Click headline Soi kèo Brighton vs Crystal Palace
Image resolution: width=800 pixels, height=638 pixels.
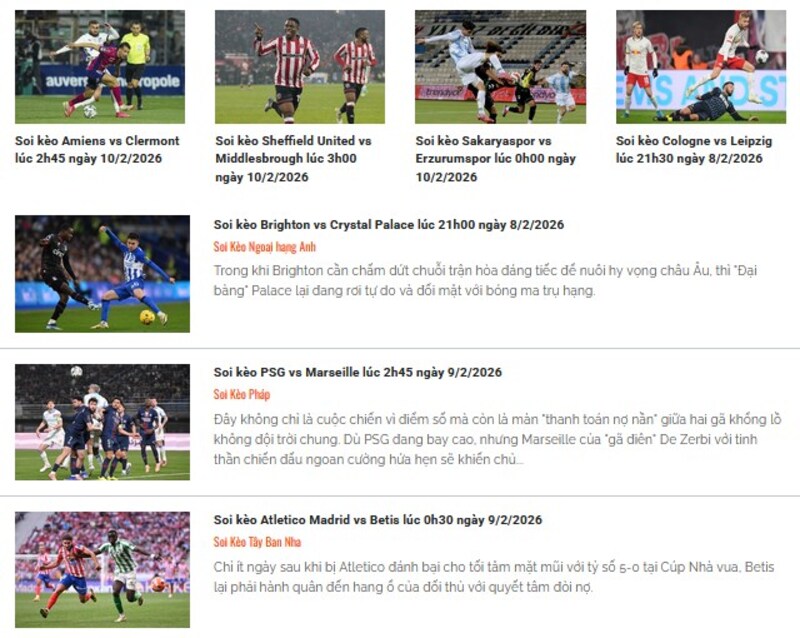(x=389, y=225)
